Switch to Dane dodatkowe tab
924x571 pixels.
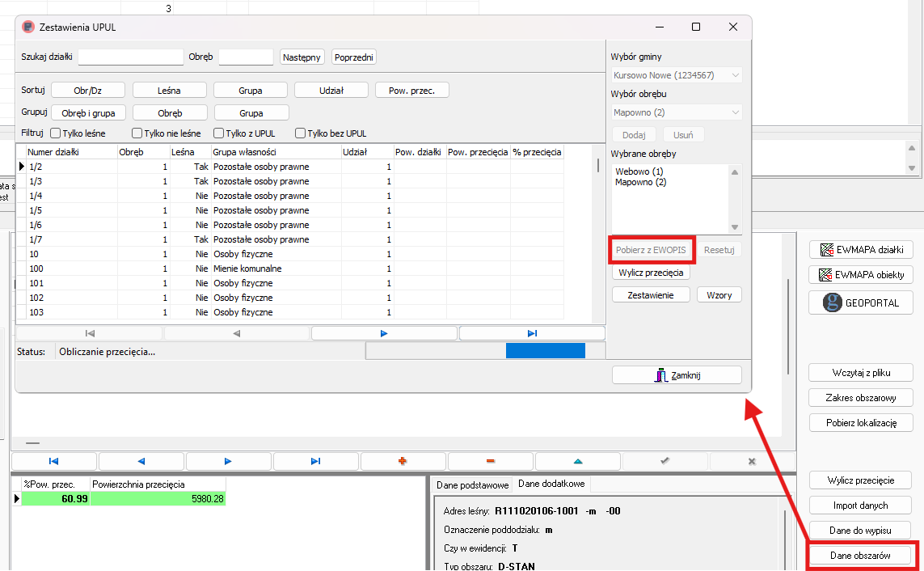[x=551, y=484]
